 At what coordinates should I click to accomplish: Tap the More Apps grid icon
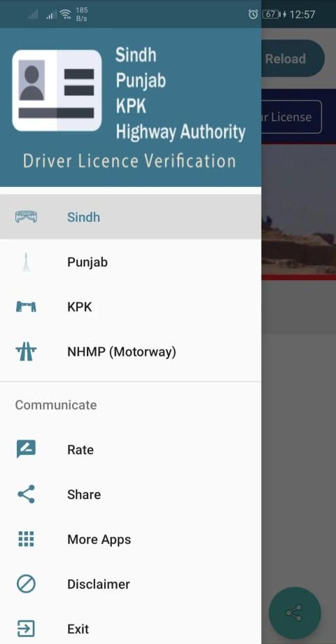(x=26, y=539)
